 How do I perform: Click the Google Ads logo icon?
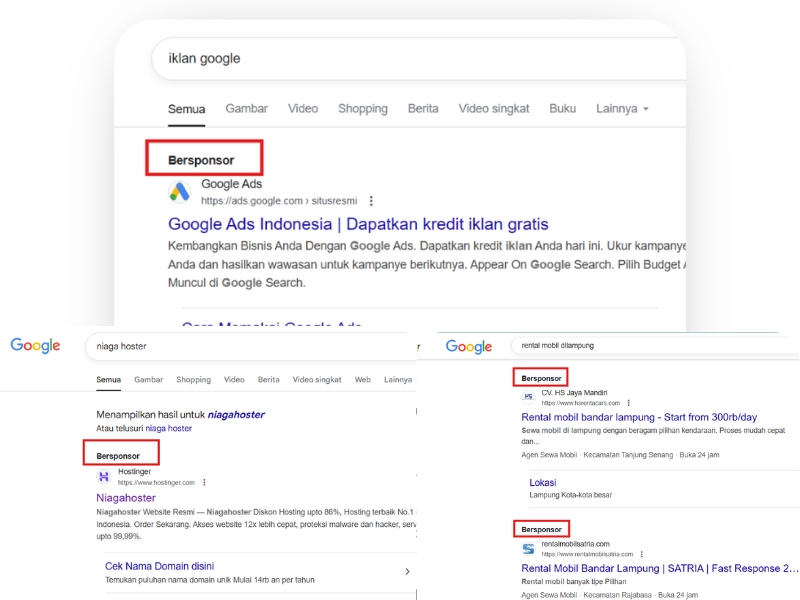point(179,192)
